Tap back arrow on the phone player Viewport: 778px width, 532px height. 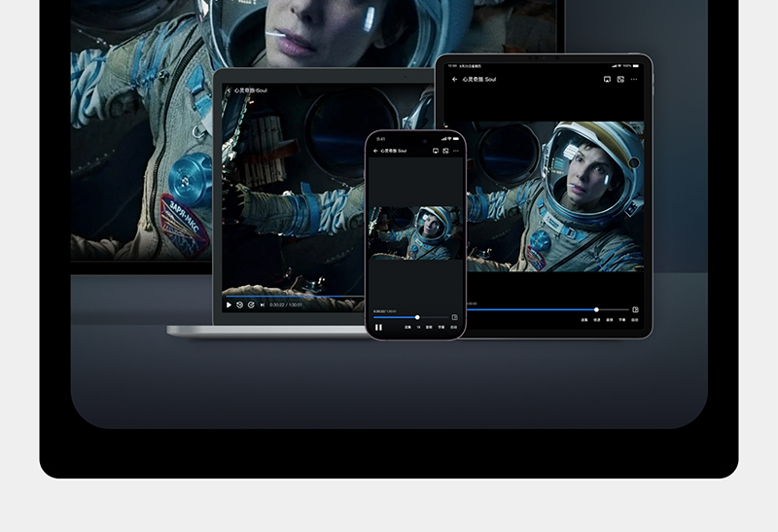(x=375, y=151)
